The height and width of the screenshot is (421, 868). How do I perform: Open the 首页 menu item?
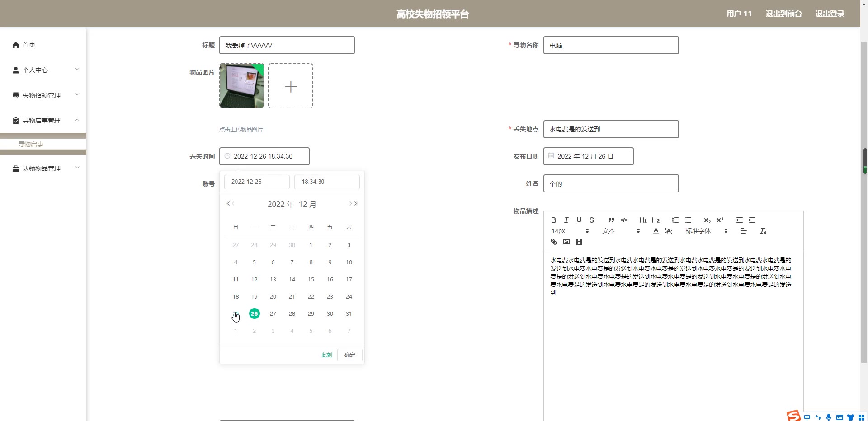click(29, 45)
